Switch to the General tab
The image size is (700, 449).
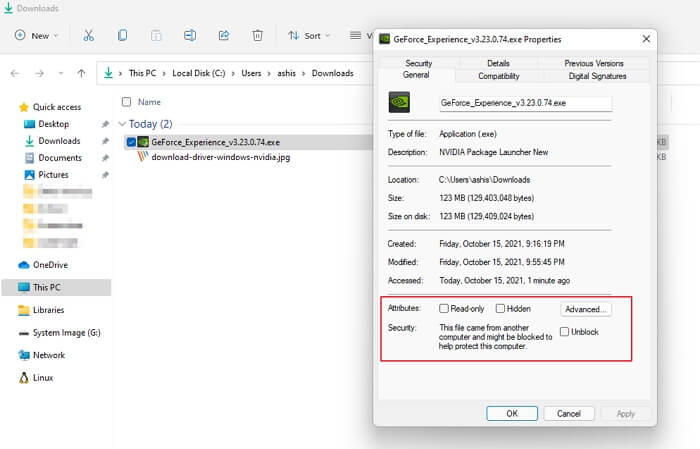(x=416, y=75)
